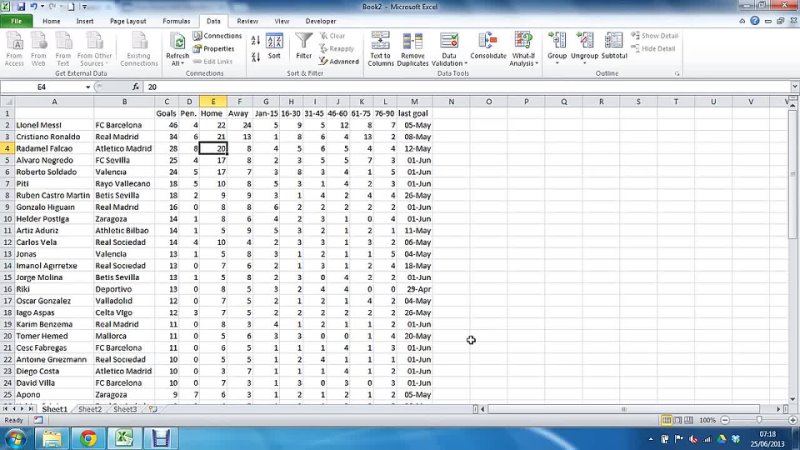
Task: Minimize the ribbon with the caret
Action: [742, 21]
